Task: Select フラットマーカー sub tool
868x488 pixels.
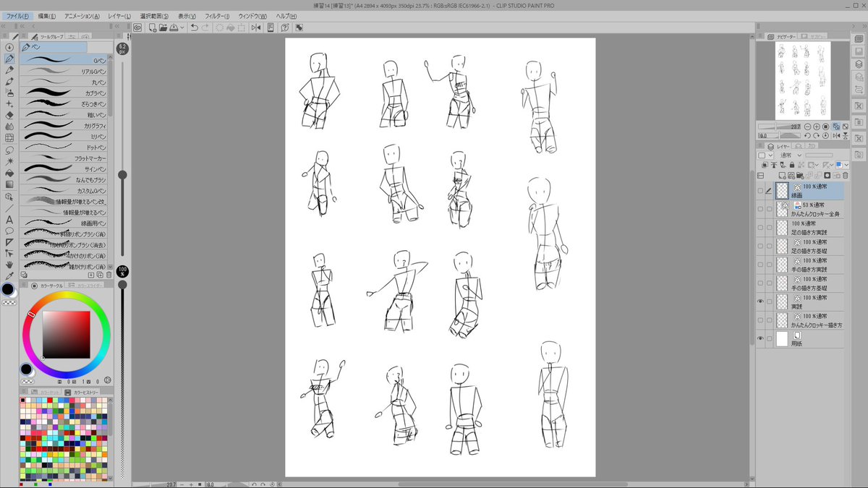Action: (x=65, y=158)
